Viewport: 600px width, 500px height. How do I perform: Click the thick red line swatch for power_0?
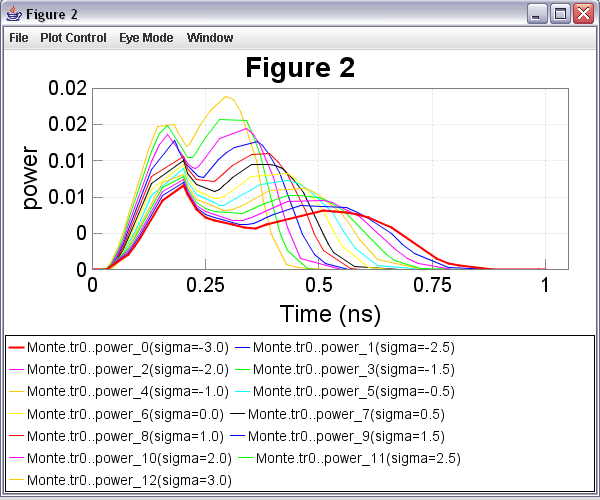[16, 348]
